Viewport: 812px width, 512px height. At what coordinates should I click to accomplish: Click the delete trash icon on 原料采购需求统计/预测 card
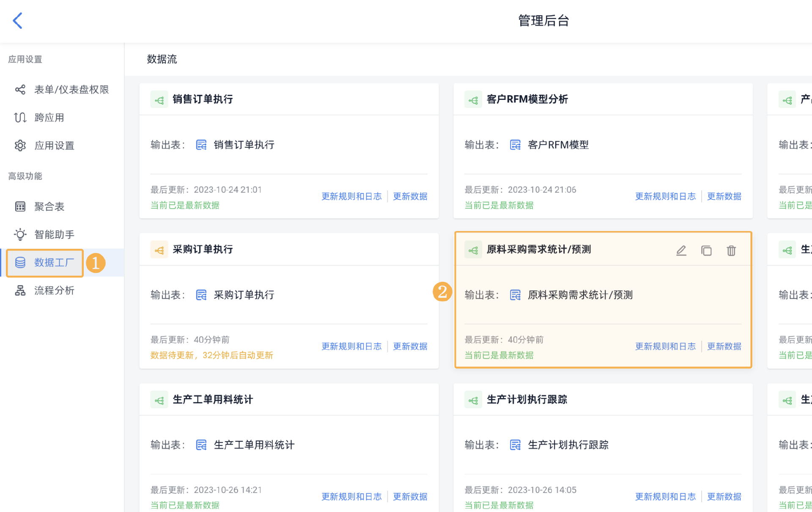pos(731,250)
